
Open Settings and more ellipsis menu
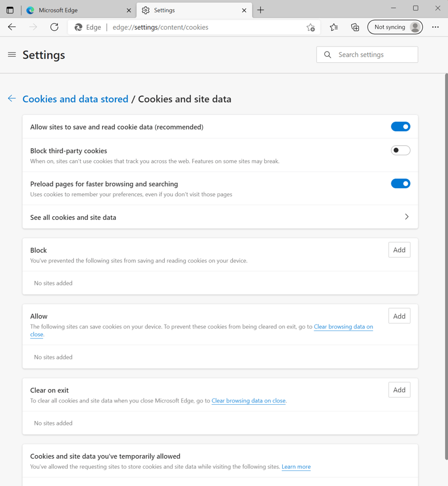coord(435,27)
